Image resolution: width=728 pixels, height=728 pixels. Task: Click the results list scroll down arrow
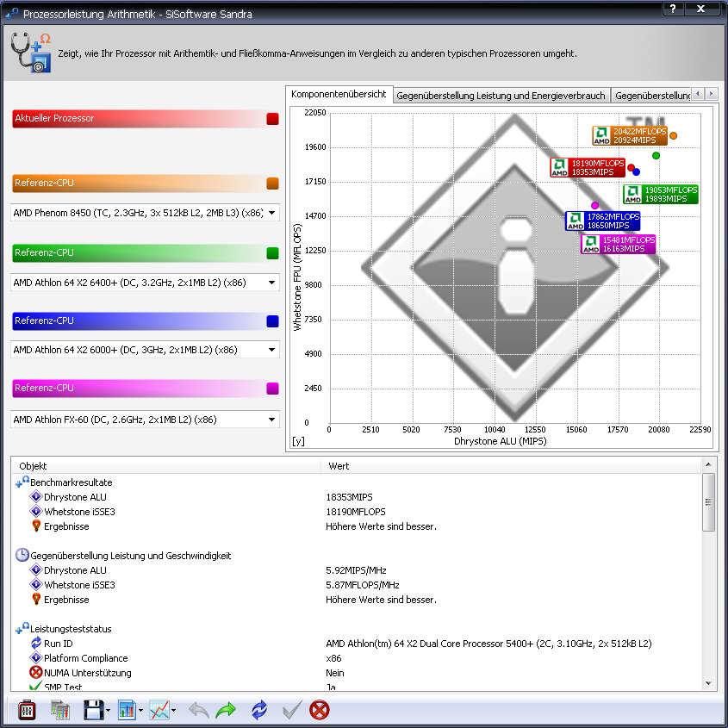click(708, 683)
